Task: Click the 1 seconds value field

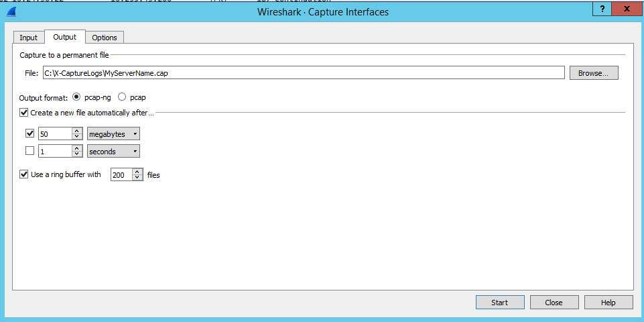Action: point(55,152)
